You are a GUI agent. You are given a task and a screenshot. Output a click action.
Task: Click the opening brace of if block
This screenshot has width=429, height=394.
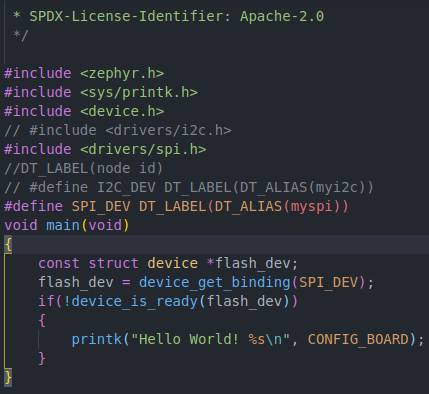coord(42,321)
